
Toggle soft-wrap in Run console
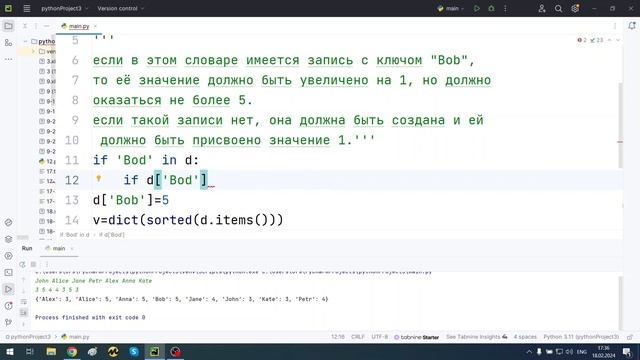24,302
